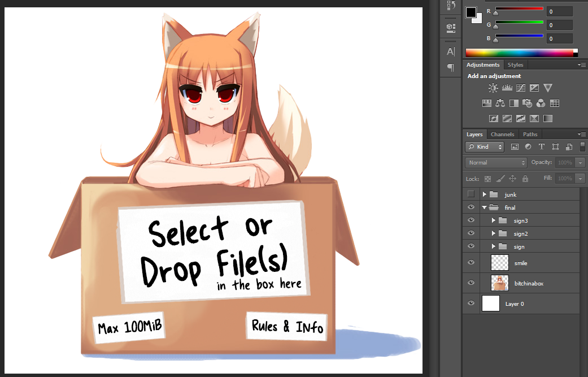
Task: Open the Character panel icon
Action: point(451,51)
